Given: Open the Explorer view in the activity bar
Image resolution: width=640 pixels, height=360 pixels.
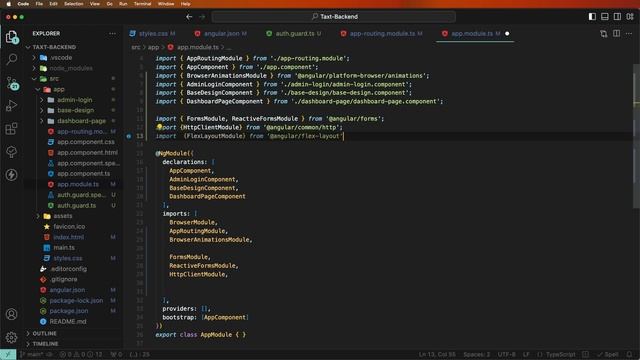Looking at the screenshot, I should pyautogui.click(x=11, y=37).
